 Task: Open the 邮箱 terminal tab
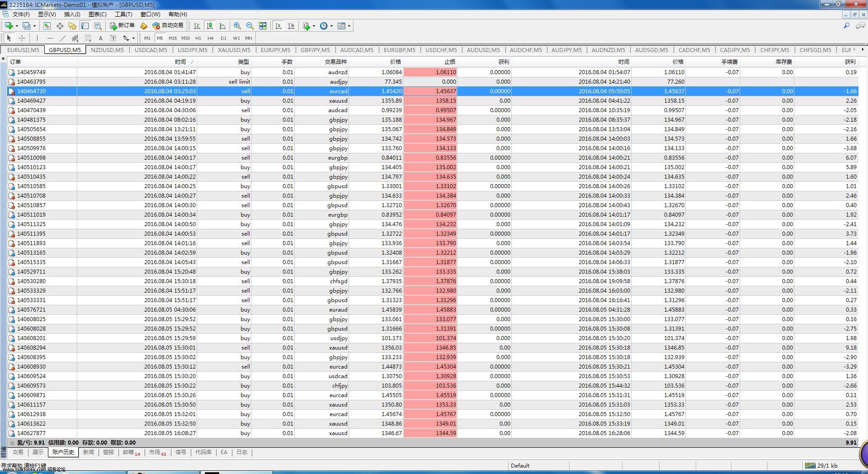[x=131, y=452]
